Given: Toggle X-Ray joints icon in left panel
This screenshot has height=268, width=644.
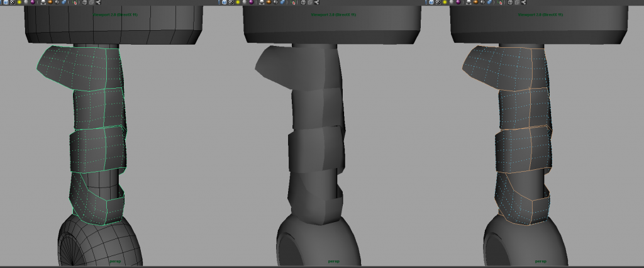Looking at the screenshot, I should click(x=98, y=2).
